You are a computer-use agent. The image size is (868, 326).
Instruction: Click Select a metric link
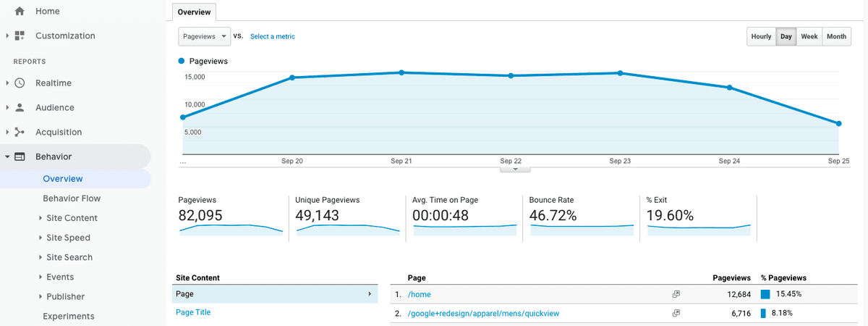point(273,36)
